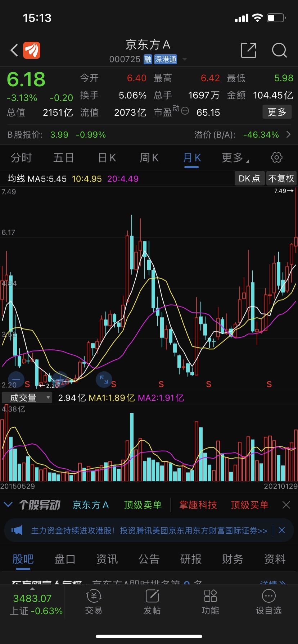Open chart settings gear icon
Screen dimensions: 298x644
click(x=276, y=157)
